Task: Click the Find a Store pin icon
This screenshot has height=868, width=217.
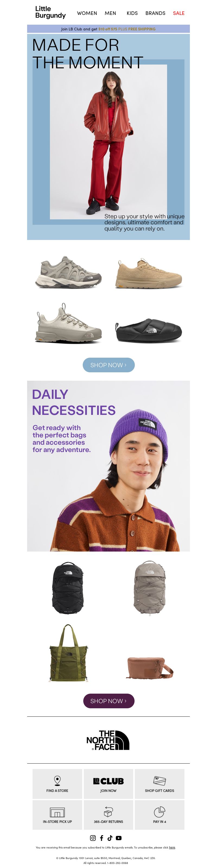Action: coord(57,780)
